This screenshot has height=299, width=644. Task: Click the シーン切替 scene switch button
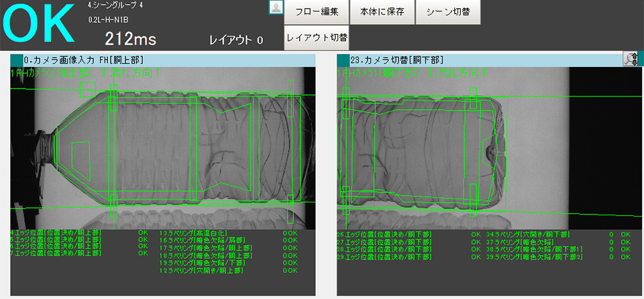coord(448,11)
